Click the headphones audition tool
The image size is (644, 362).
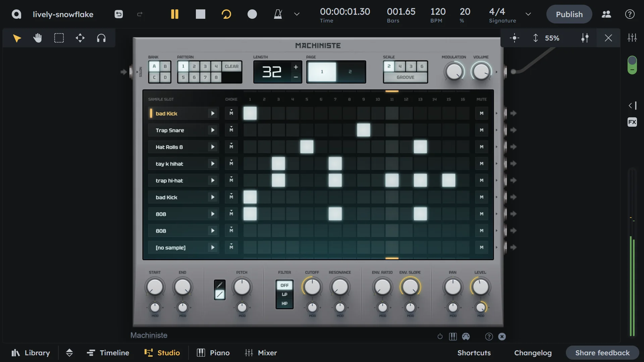pyautogui.click(x=101, y=38)
